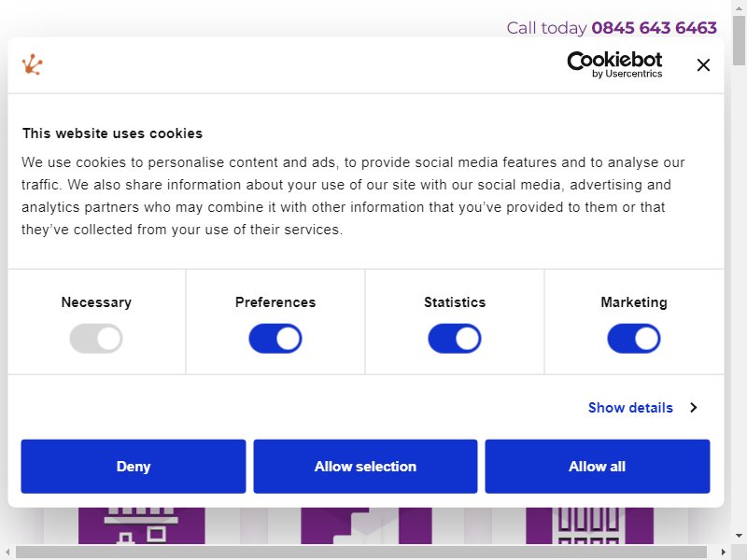
Task: Switch off the Marketing cookies toggle
Action: [634, 339]
